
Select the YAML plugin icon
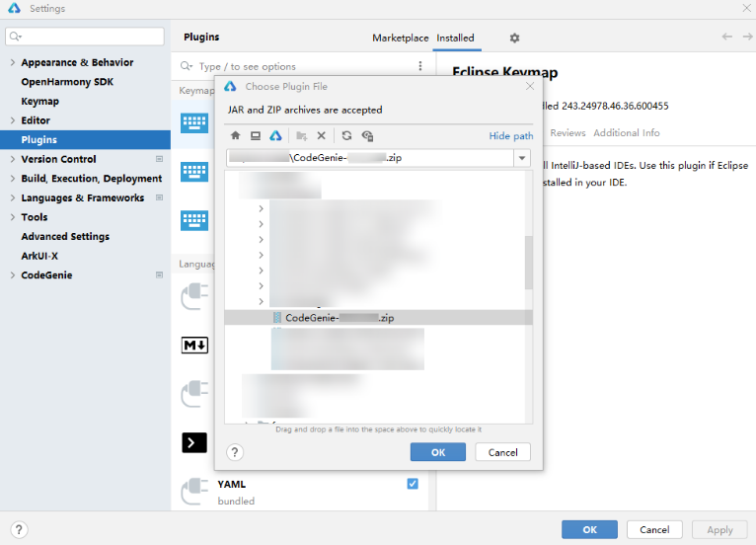[194, 491]
